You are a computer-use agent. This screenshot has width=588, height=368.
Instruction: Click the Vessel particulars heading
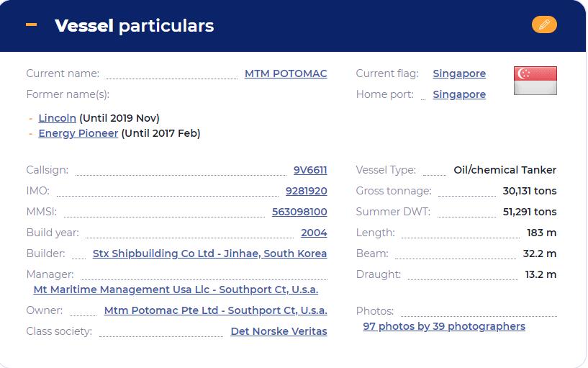click(135, 26)
